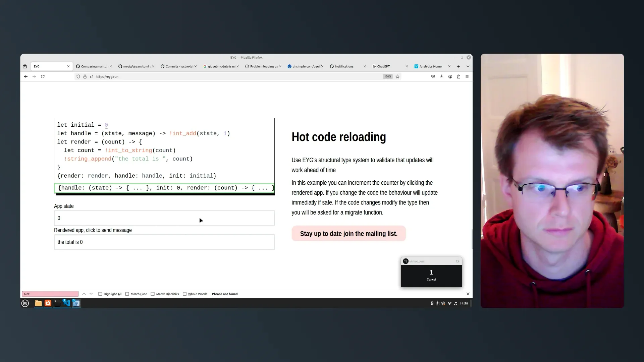The height and width of the screenshot is (362, 644).
Task: Click the Firefox extensions/shield icon
Action: point(78,76)
